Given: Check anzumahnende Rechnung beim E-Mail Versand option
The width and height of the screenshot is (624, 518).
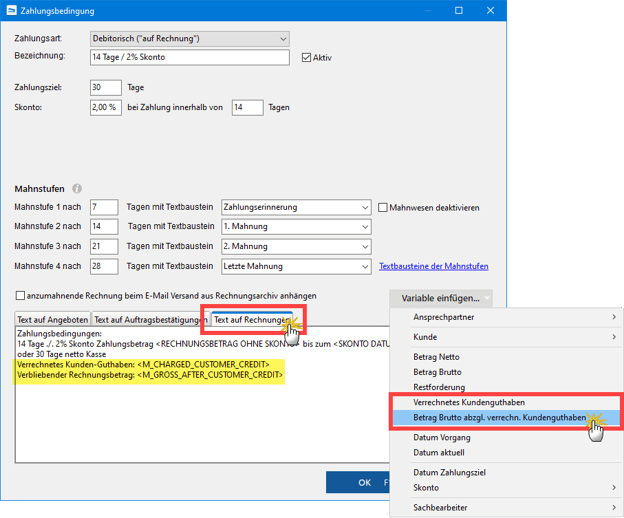Looking at the screenshot, I should click(x=21, y=296).
